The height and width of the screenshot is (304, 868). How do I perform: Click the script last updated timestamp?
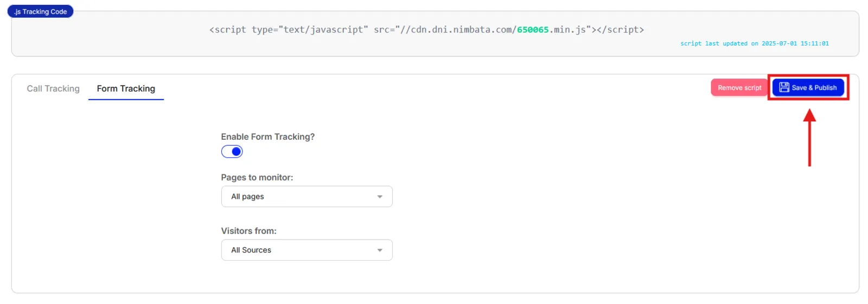point(754,43)
